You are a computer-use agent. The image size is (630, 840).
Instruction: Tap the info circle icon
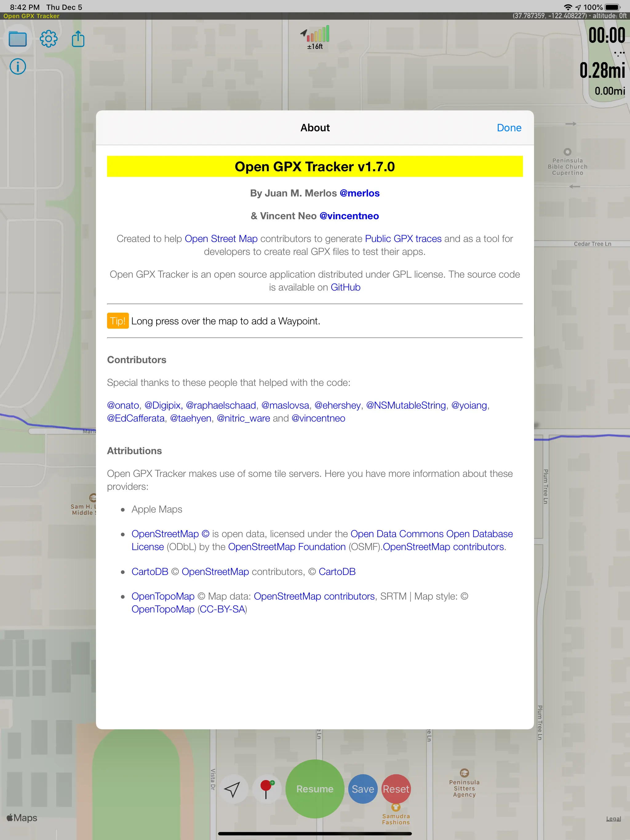pos(18,66)
